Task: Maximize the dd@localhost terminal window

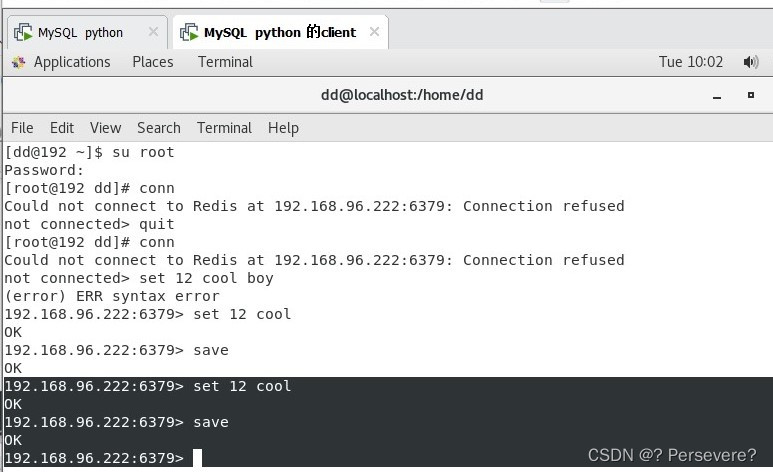Action: [751, 95]
